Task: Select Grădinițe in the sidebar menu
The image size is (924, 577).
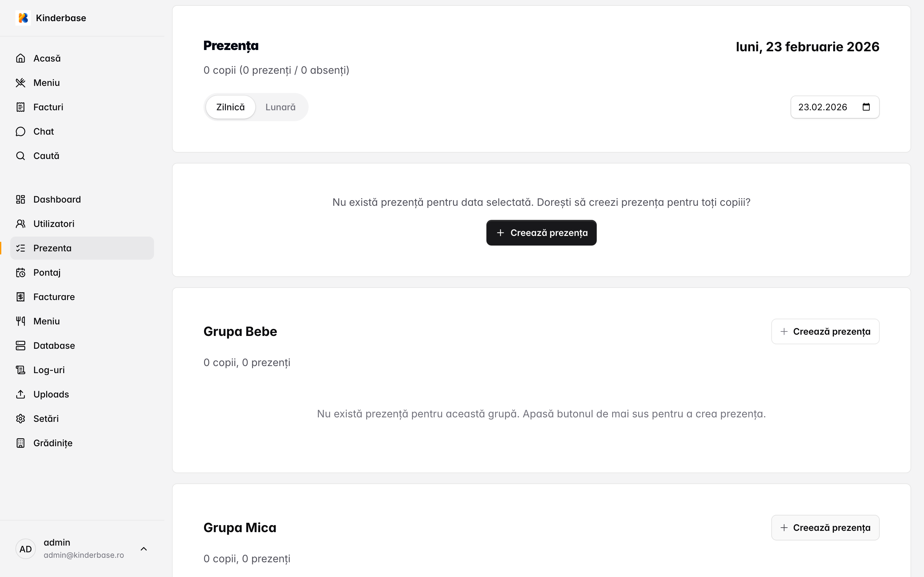Action: [53, 443]
